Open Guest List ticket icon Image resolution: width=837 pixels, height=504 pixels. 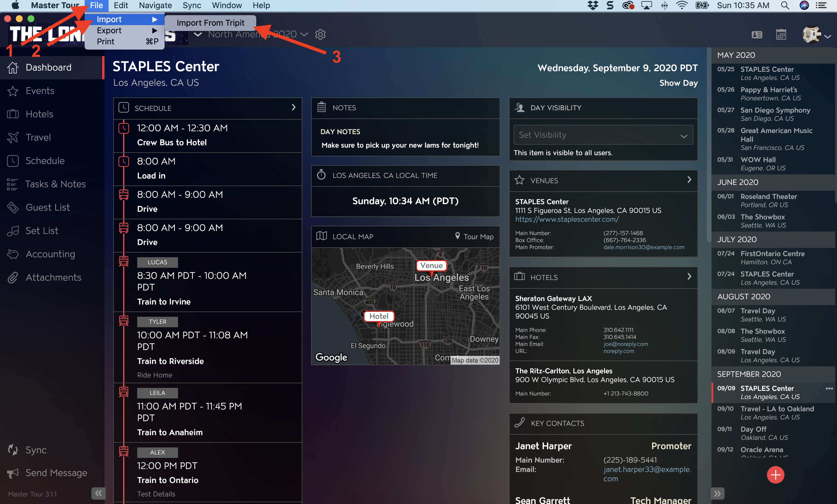[x=13, y=207]
